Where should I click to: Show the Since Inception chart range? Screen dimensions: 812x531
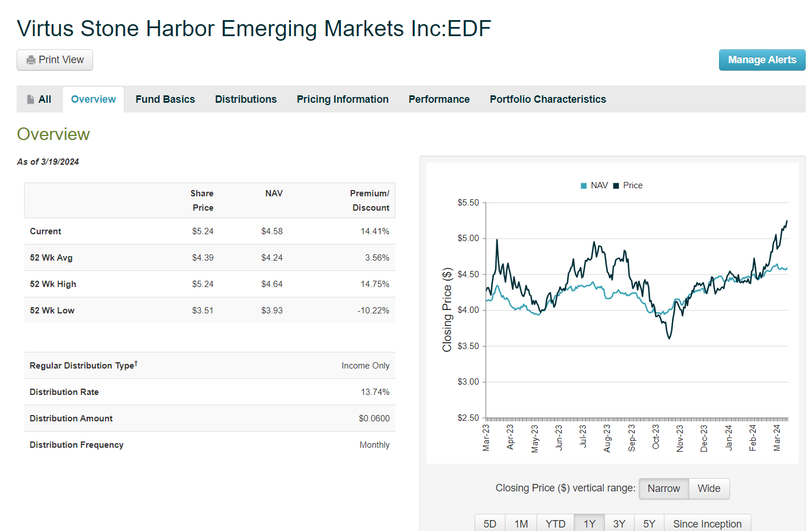[707, 524]
